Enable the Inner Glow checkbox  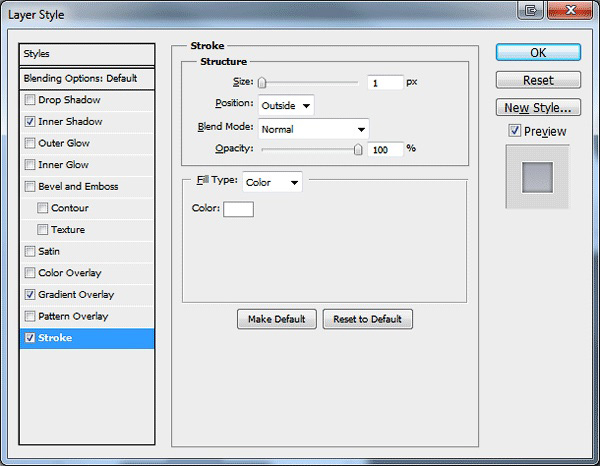[29, 165]
